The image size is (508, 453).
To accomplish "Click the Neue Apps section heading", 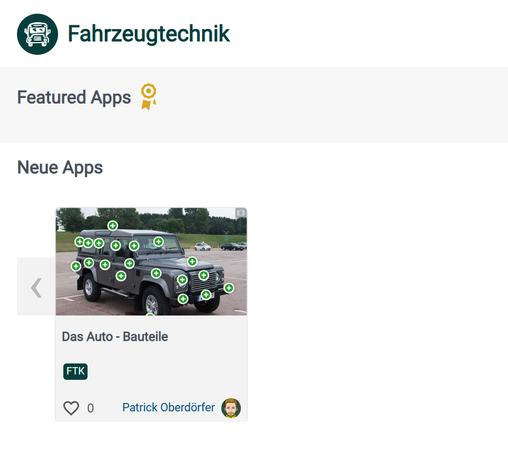I will [x=60, y=167].
